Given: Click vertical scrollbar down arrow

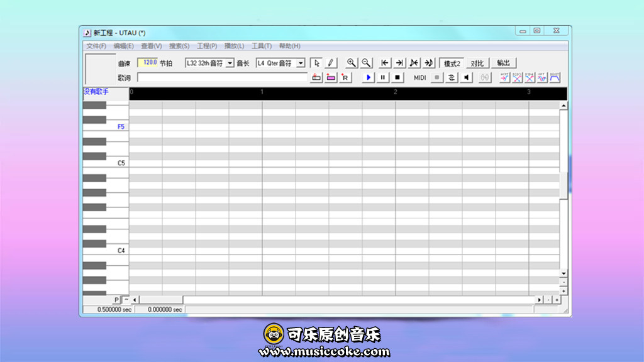Looking at the screenshot, I should coord(563,273).
